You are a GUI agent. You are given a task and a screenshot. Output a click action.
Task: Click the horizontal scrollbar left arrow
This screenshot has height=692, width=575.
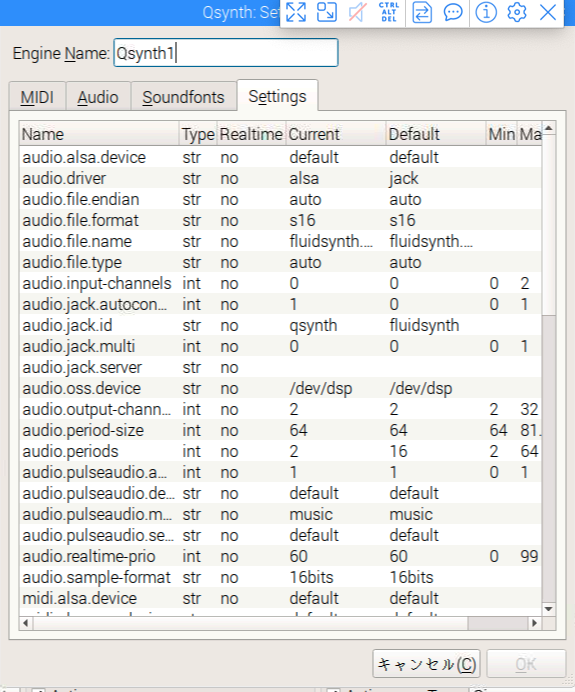[x=26, y=623]
